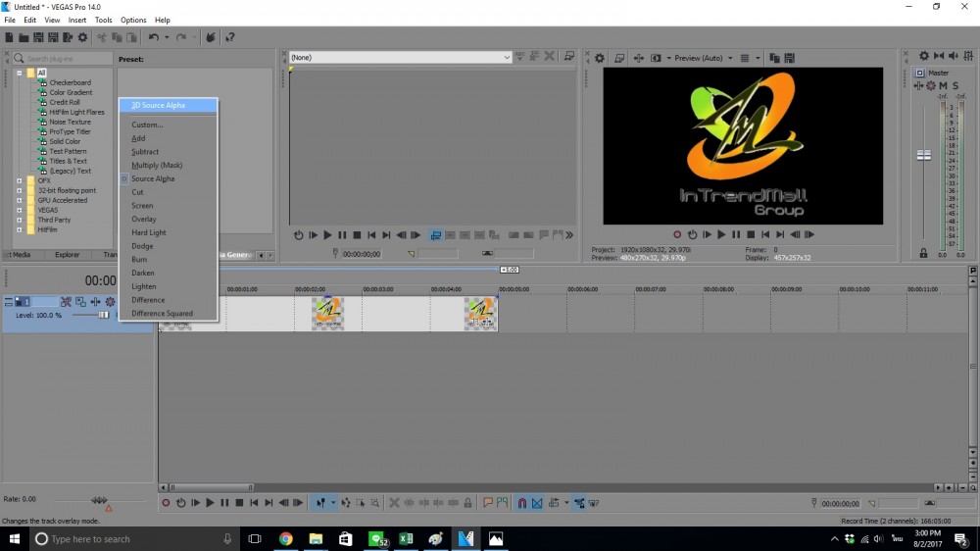The image size is (980, 551).
Task: Click the Search plug-ins input field
Action: 63,58
